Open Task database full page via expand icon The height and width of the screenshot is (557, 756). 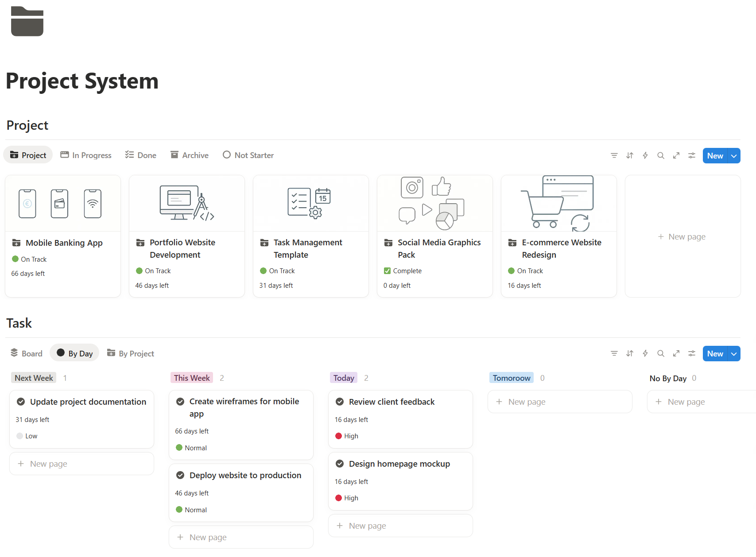click(676, 353)
